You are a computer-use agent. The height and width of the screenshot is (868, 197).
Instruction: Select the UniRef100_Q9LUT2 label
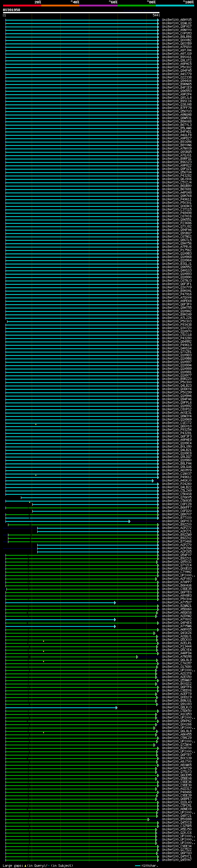point(176,60)
